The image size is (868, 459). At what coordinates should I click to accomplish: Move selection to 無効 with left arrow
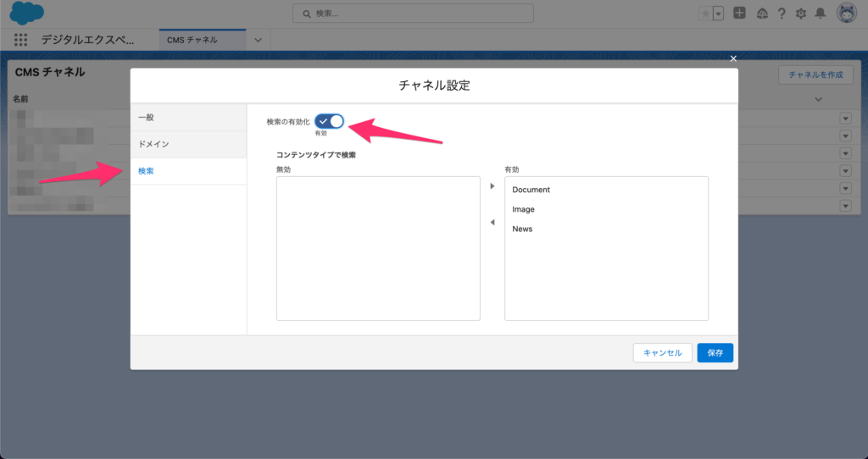click(492, 223)
